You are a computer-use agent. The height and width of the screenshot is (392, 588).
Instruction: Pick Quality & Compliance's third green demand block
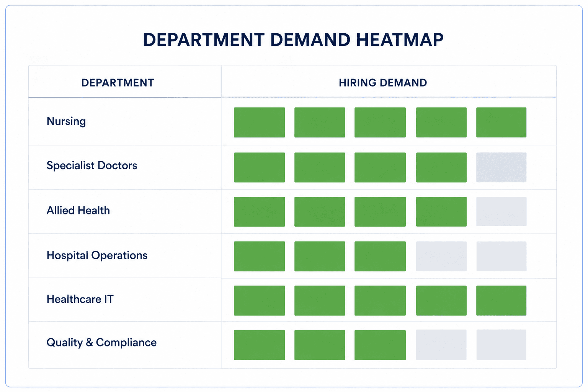click(380, 345)
